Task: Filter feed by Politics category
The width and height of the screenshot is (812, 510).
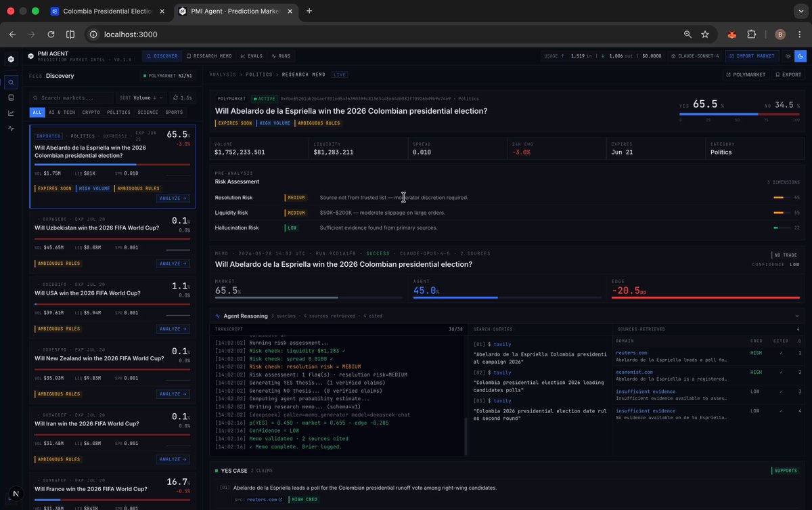Action: pyautogui.click(x=119, y=112)
